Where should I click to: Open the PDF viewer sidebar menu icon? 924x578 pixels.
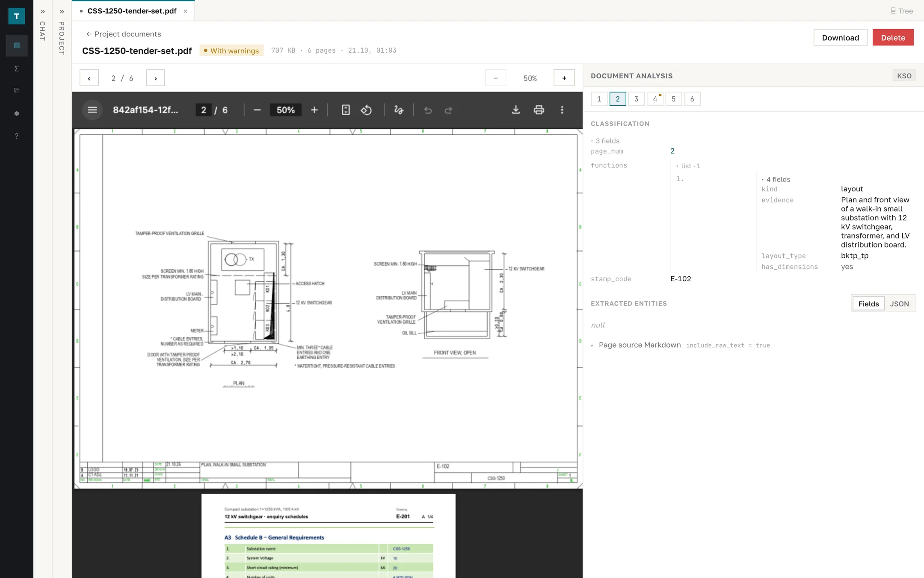(92, 110)
